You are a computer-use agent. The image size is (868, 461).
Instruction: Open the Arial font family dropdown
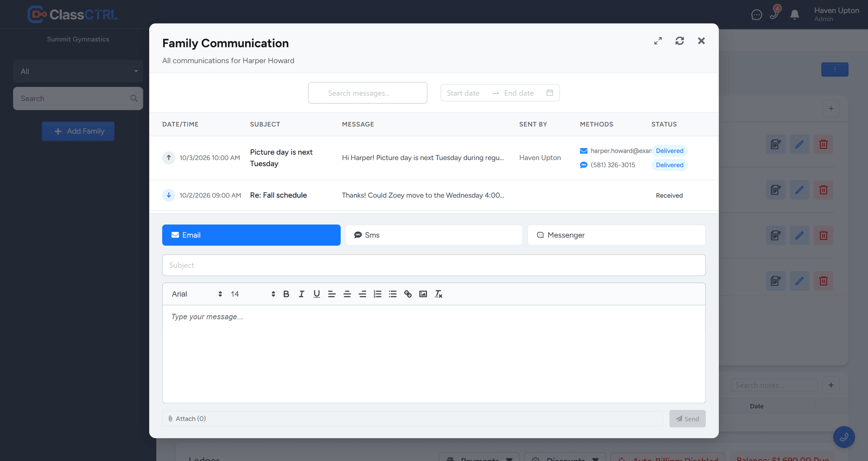click(x=197, y=294)
